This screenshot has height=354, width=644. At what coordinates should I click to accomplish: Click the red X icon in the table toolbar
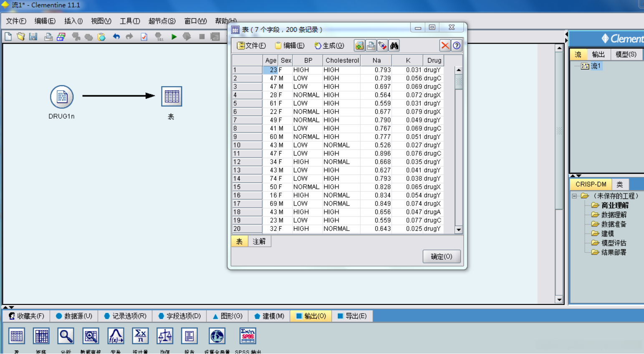[x=445, y=46]
